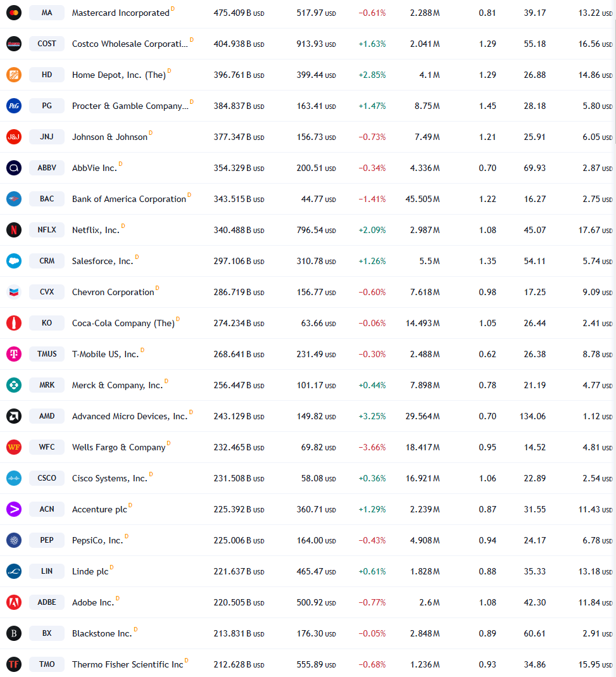Select the HD ticker badge
The width and height of the screenshot is (616, 677).
(47, 75)
